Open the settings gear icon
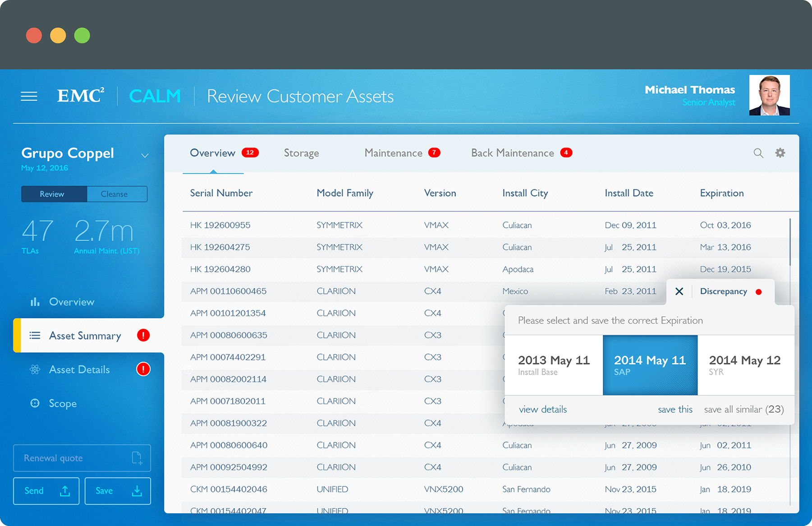The width and height of the screenshot is (812, 526). coord(780,153)
